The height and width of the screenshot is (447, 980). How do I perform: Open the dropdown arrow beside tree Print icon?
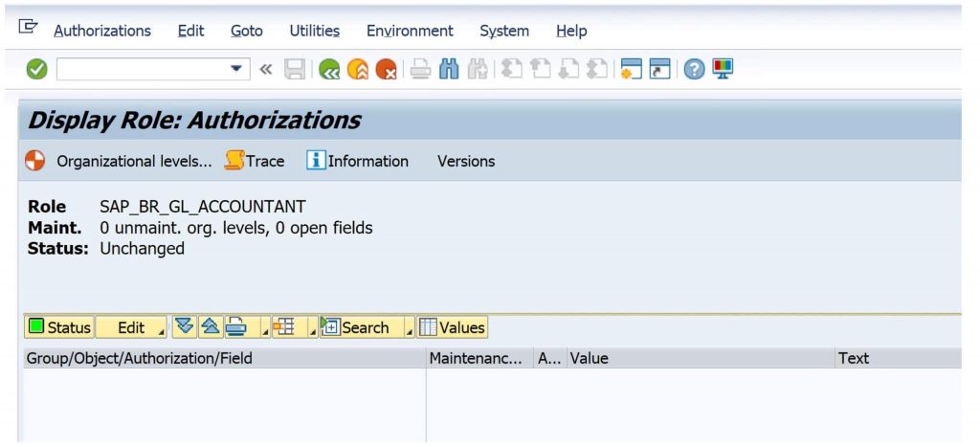coord(265,331)
